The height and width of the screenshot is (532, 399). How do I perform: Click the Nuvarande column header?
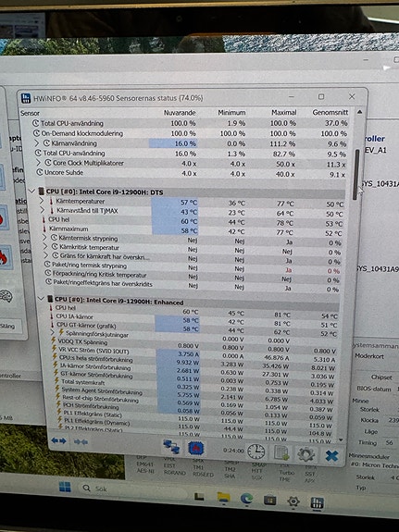coord(180,112)
